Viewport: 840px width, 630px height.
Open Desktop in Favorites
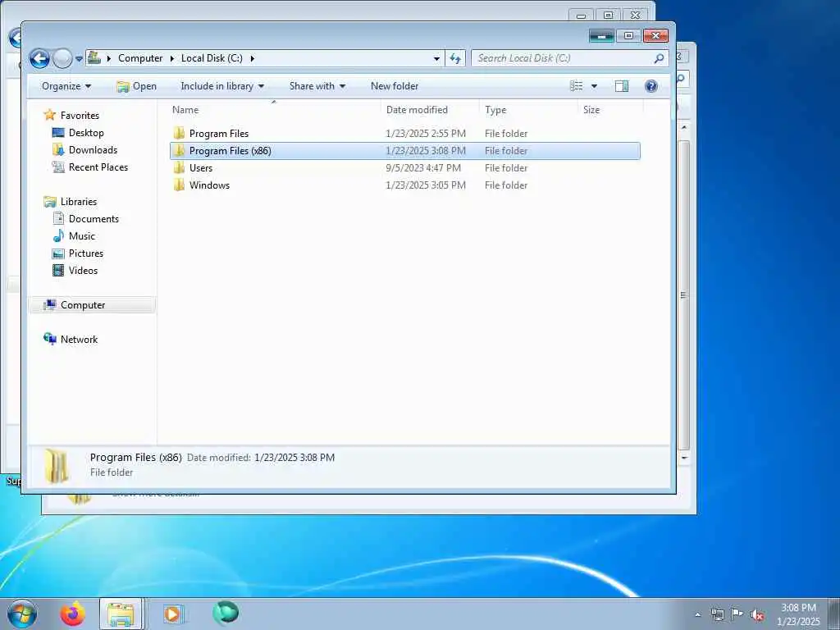point(85,133)
